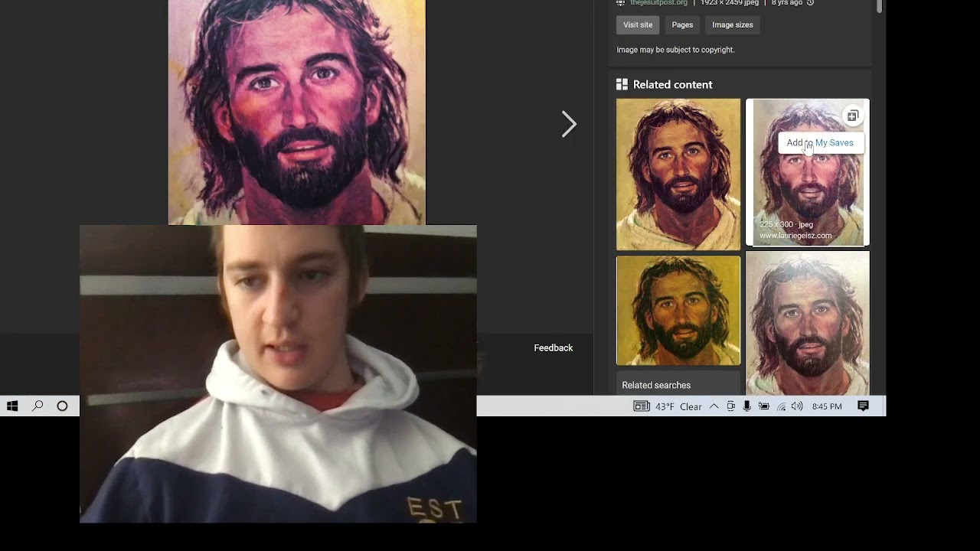Click the '43°F Clear' weather text
This screenshot has height=551, width=980.
tap(678, 406)
